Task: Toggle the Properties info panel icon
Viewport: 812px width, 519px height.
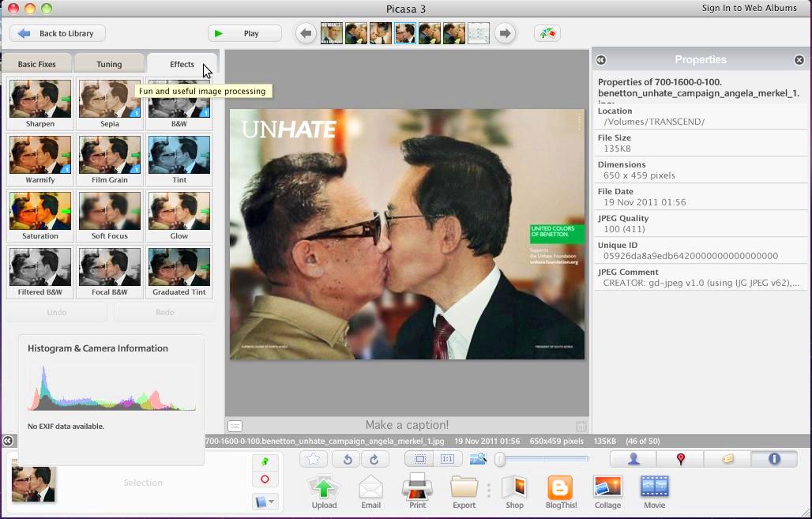Action: (774, 459)
